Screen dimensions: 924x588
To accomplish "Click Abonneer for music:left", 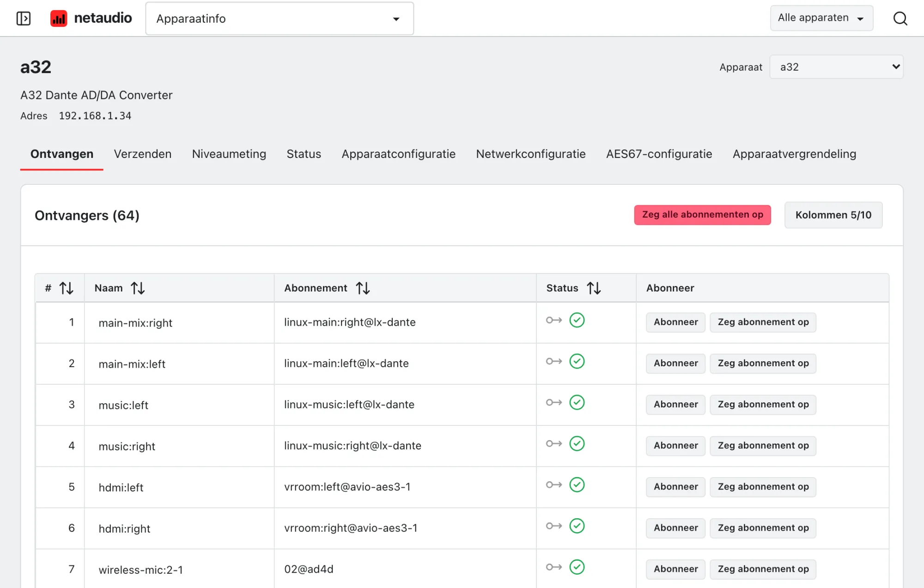I will pyautogui.click(x=675, y=404).
